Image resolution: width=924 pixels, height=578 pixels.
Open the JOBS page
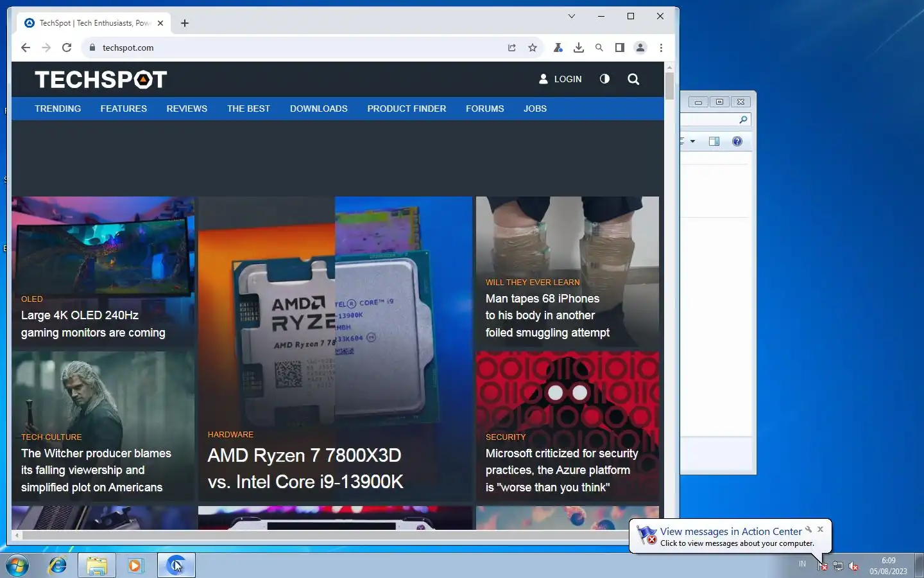[x=535, y=109]
